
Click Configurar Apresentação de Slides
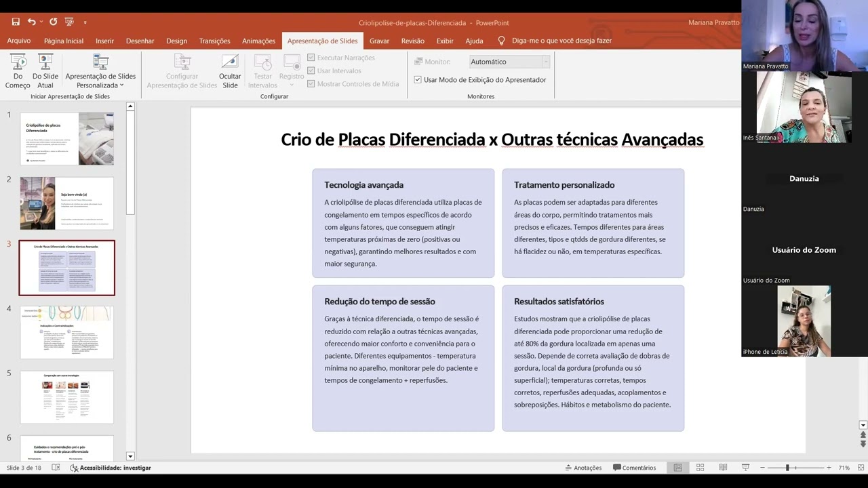pos(182,71)
